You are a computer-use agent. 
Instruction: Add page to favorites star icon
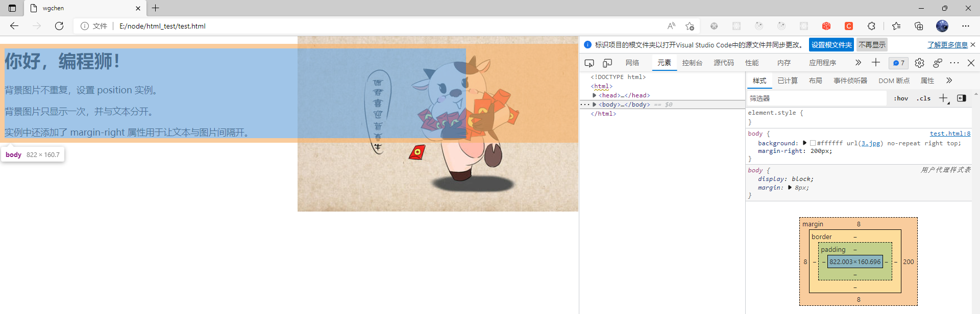[x=690, y=26]
